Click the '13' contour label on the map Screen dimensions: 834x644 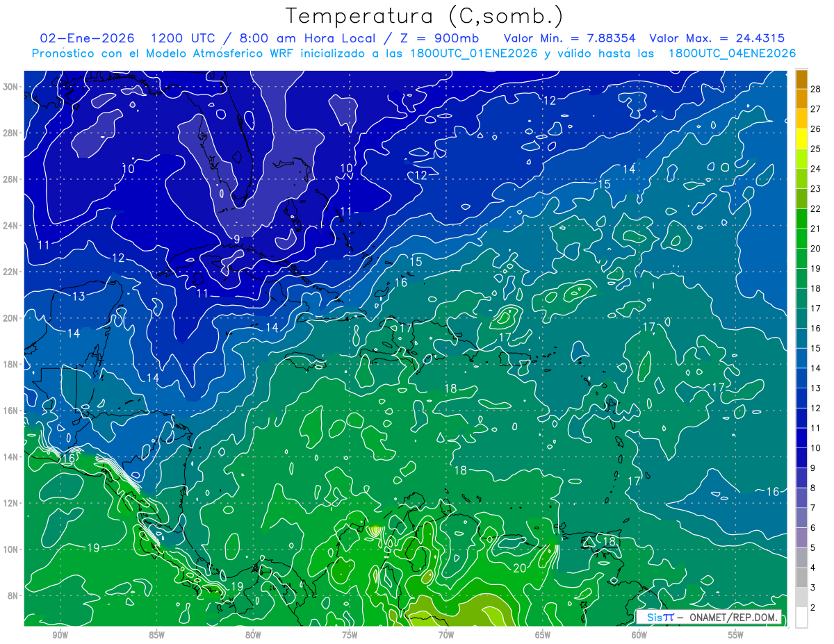point(79,297)
